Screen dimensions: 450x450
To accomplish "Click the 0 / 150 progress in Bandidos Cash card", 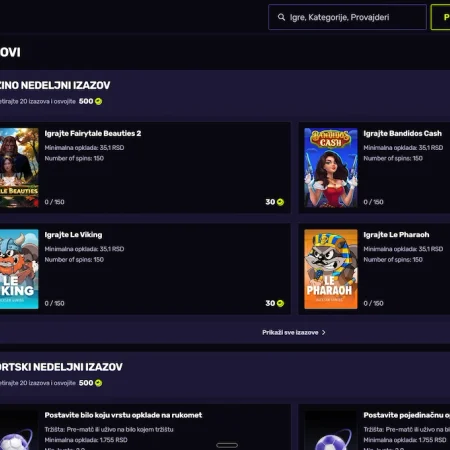I will pos(373,202).
